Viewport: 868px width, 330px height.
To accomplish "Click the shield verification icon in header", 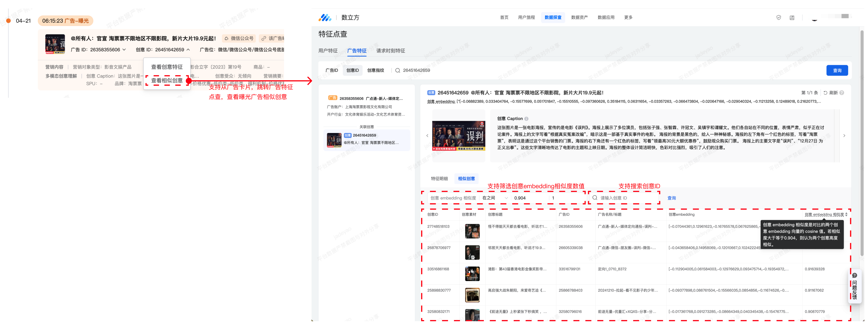I will point(778,17).
